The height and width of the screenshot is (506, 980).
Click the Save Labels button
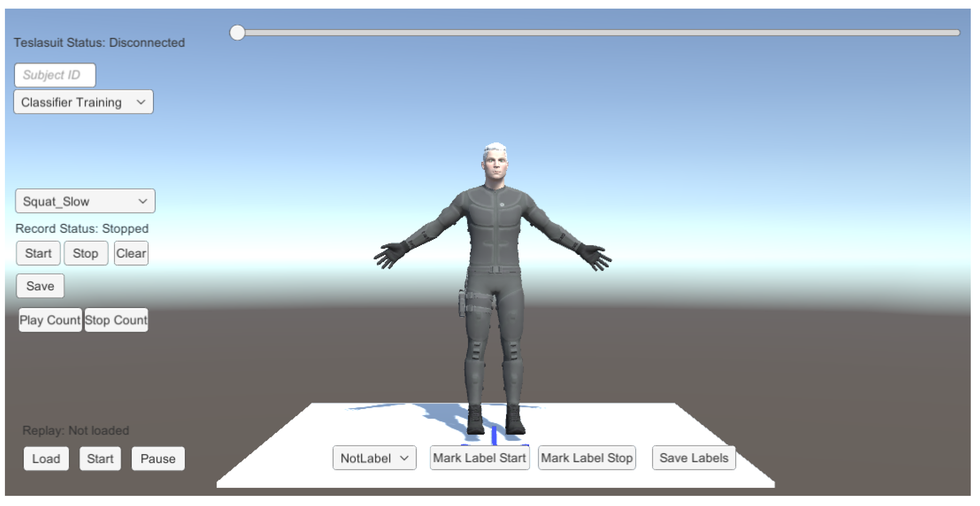click(693, 458)
